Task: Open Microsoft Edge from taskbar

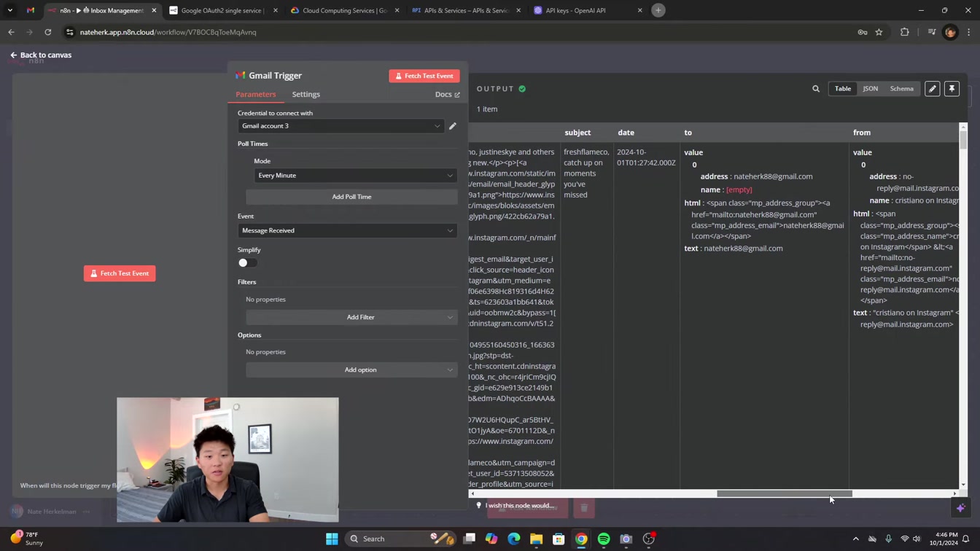Action: tap(513, 539)
